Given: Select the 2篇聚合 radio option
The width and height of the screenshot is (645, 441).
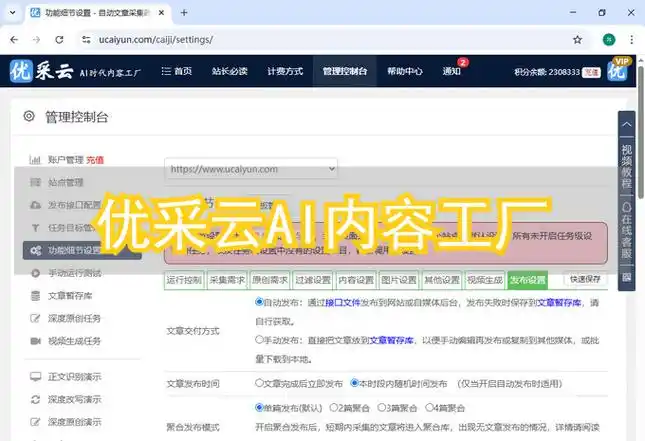Looking at the screenshot, I should point(334,407).
